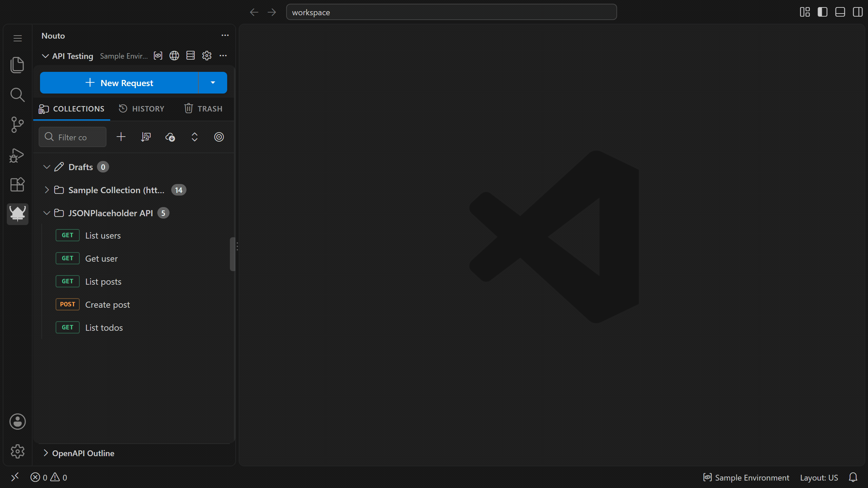This screenshot has width=868, height=488.
Task: Click the server-stack icon in API Testing header
Action: pos(191,56)
